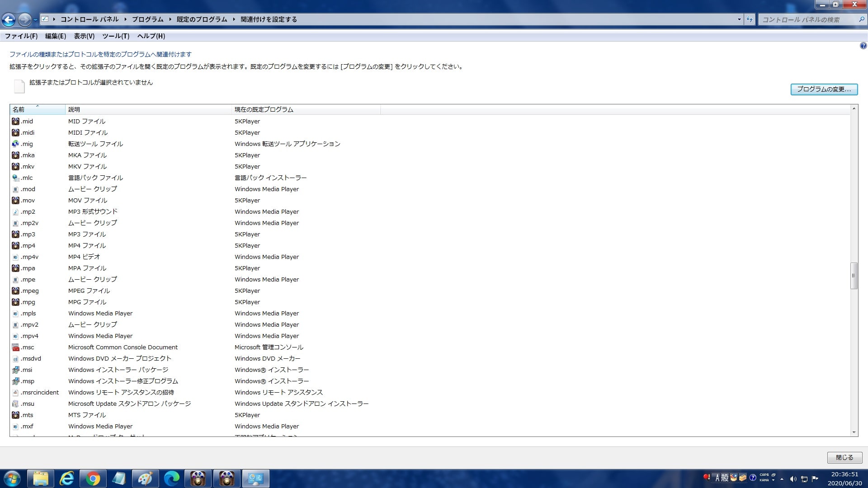The width and height of the screenshot is (868, 488).
Task: Navigate to 既定のプログラム breadcrumb
Action: (x=202, y=19)
